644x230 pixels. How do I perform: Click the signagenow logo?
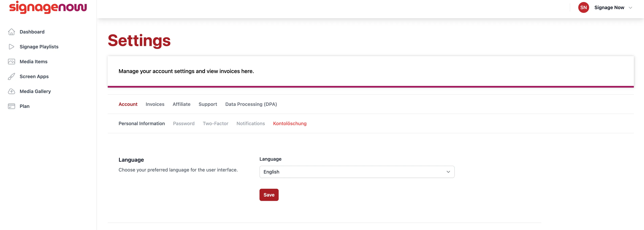tap(48, 7)
